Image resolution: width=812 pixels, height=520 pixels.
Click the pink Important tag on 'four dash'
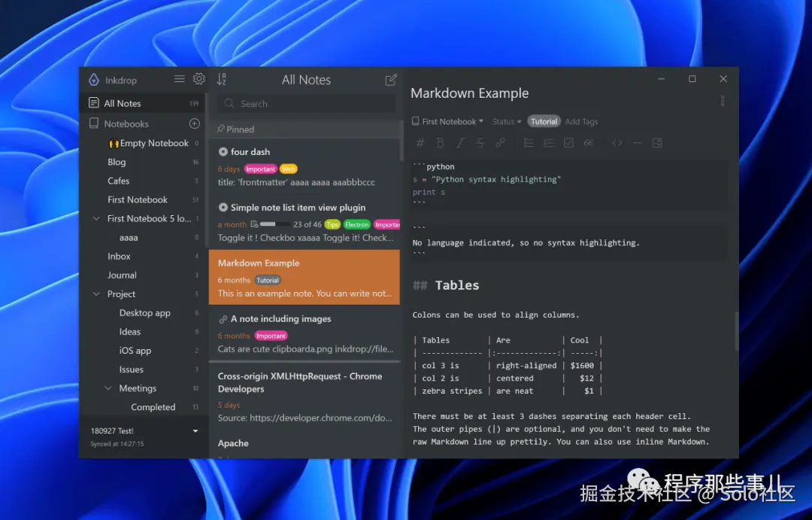260,169
